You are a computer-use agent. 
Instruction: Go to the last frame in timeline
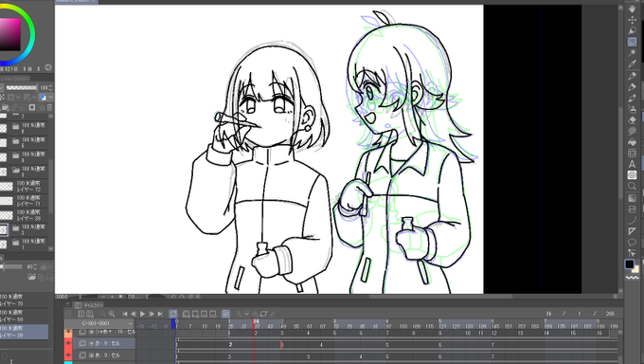tap(160, 314)
